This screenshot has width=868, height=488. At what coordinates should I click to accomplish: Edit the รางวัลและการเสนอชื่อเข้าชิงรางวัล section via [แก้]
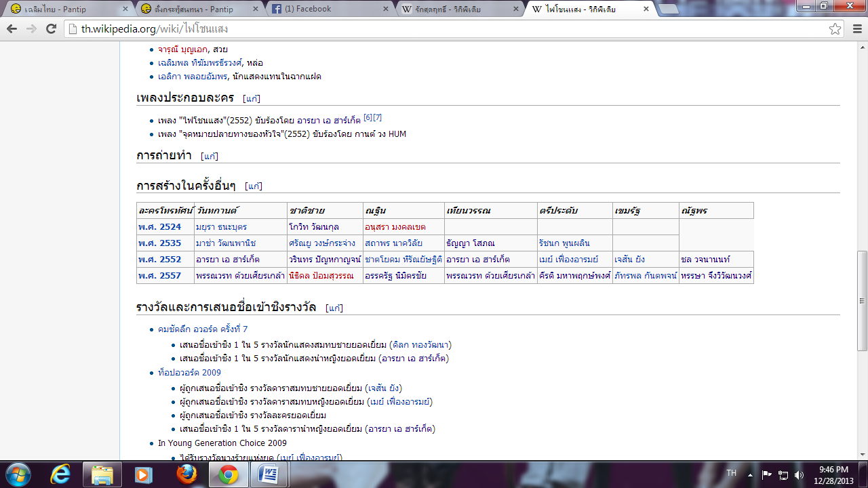point(334,308)
